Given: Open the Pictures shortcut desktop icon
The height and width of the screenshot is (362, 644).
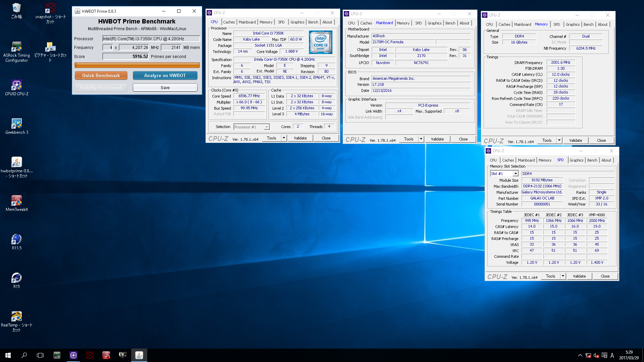Looking at the screenshot, I should [50, 52].
